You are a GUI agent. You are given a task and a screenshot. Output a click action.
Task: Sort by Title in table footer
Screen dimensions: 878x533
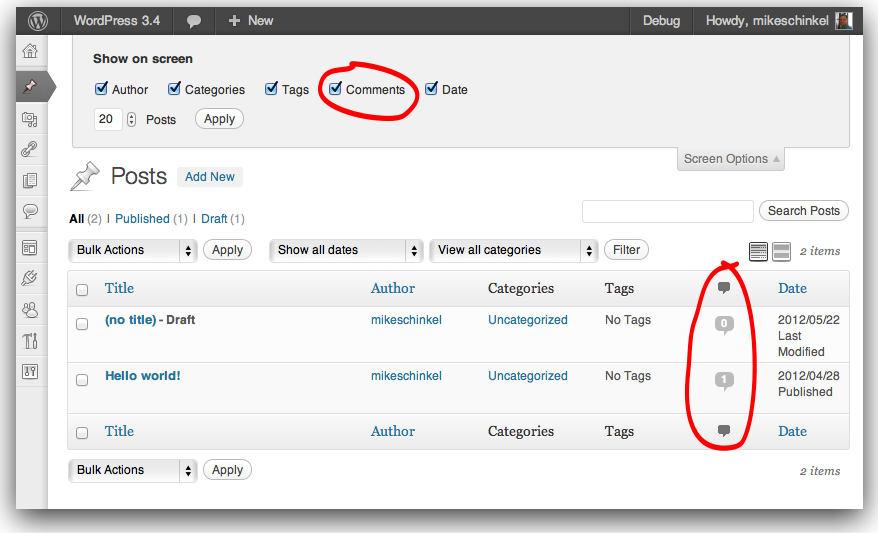[119, 431]
